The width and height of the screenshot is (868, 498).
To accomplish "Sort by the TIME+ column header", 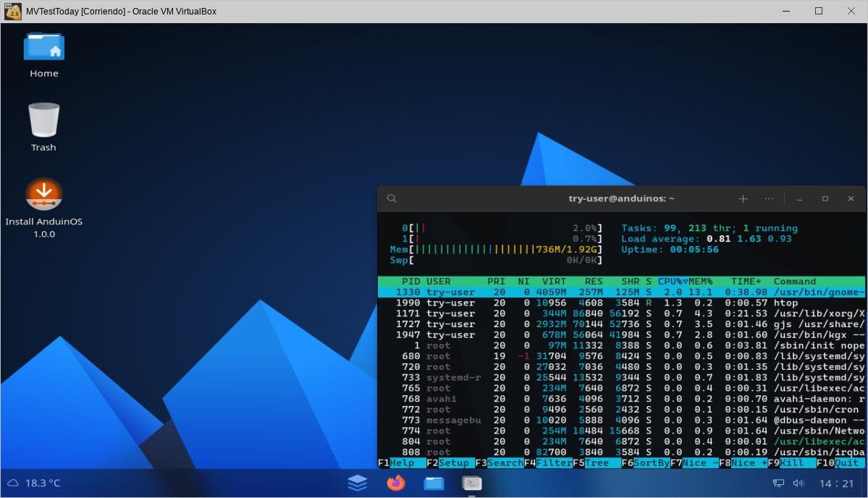I will 746,281.
